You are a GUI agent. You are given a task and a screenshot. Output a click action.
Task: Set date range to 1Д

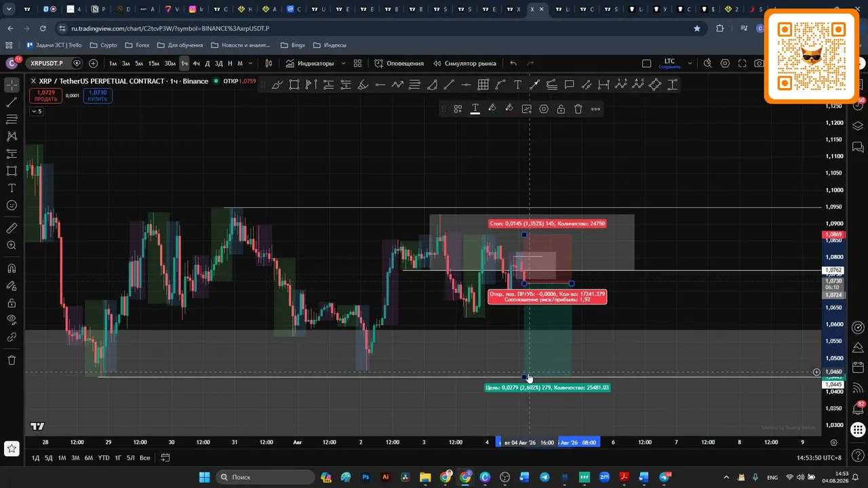click(x=36, y=458)
